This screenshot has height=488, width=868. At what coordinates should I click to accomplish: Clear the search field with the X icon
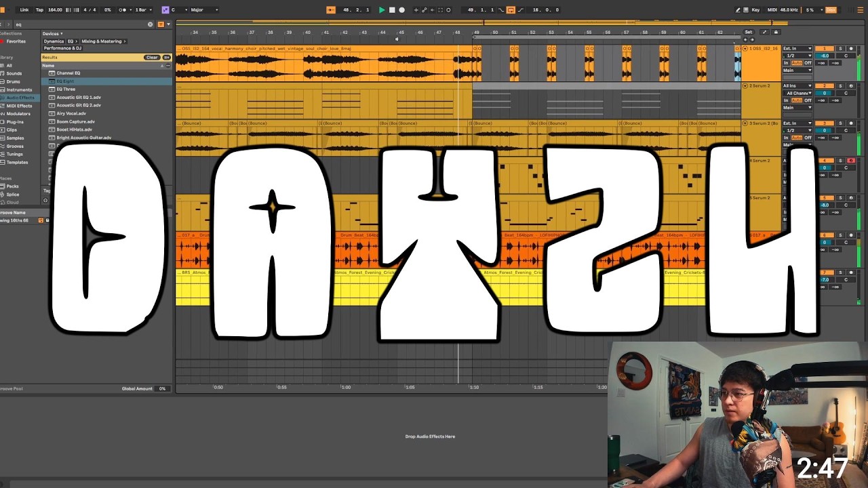151,24
